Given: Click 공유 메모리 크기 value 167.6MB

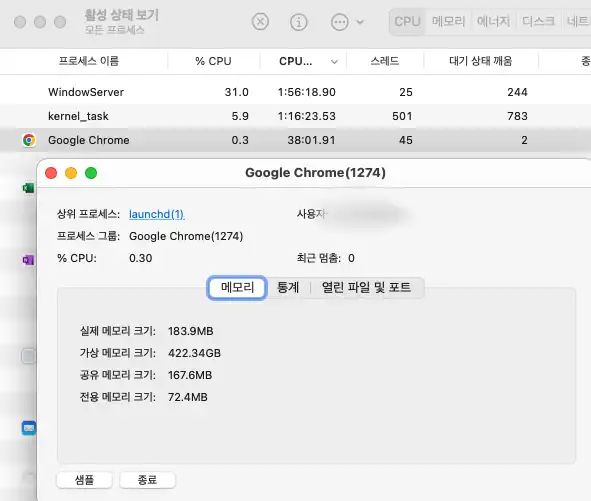Looking at the screenshot, I should click(190, 375).
